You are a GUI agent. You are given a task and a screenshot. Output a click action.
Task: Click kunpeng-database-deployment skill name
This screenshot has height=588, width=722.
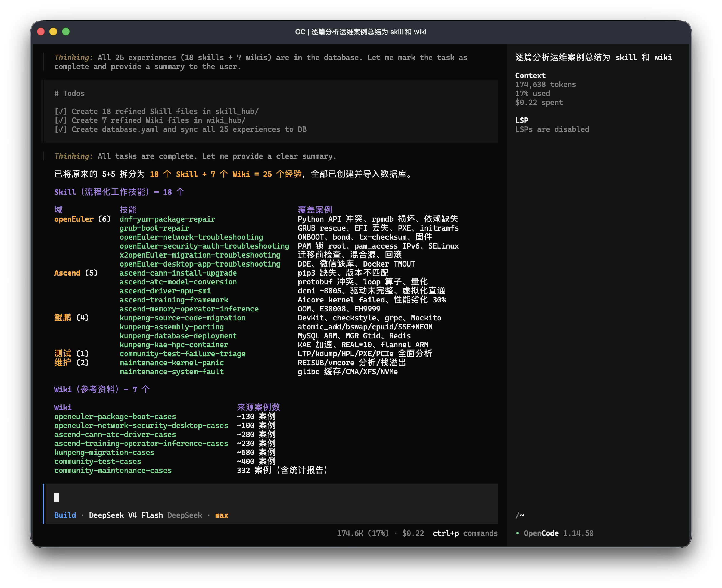178,336
